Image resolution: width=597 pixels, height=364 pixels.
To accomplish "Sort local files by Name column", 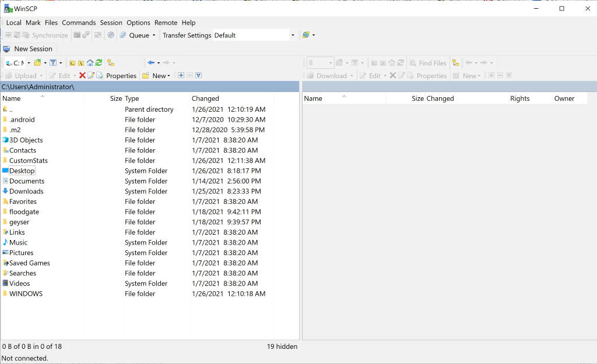I will [x=42, y=98].
